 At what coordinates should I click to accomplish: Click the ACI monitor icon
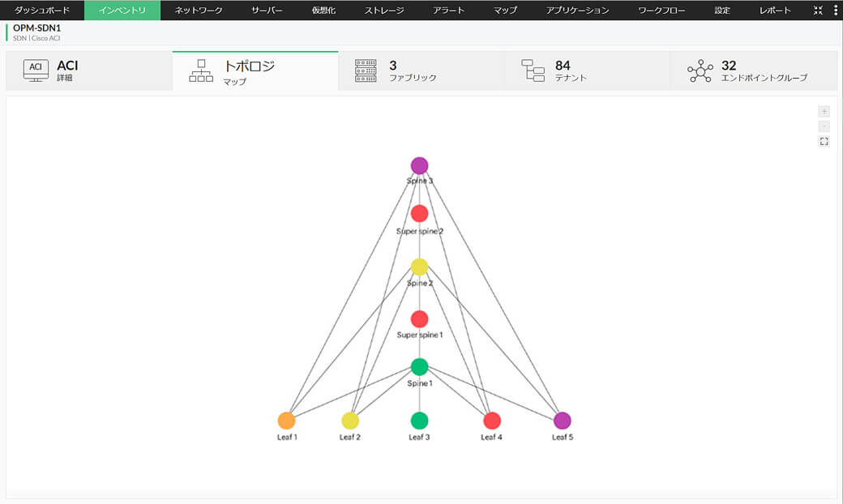point(36,70)
